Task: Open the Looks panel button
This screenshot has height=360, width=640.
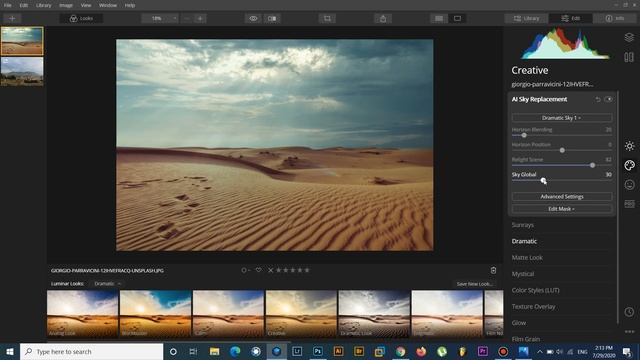Action: click(x=81, y=18)
